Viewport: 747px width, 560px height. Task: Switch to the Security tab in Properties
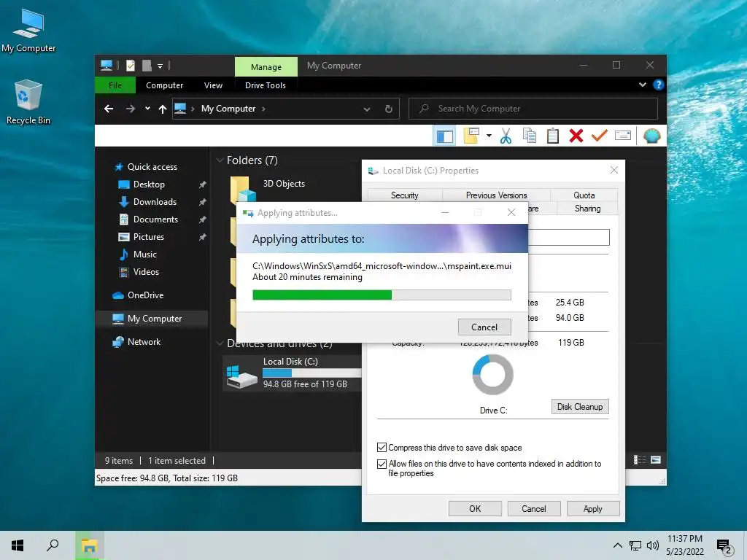(405, 195)
